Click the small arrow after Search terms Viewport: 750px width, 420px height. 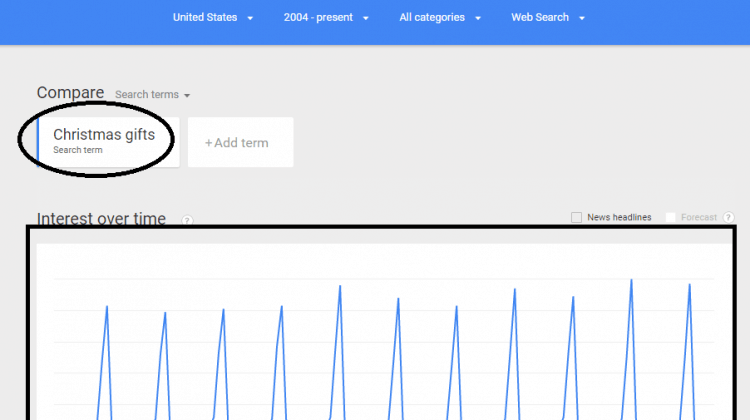coord(187,96)
